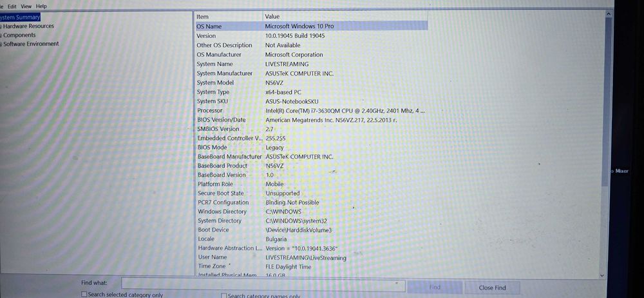Click Locale value Bulgaria

(276, 239)
